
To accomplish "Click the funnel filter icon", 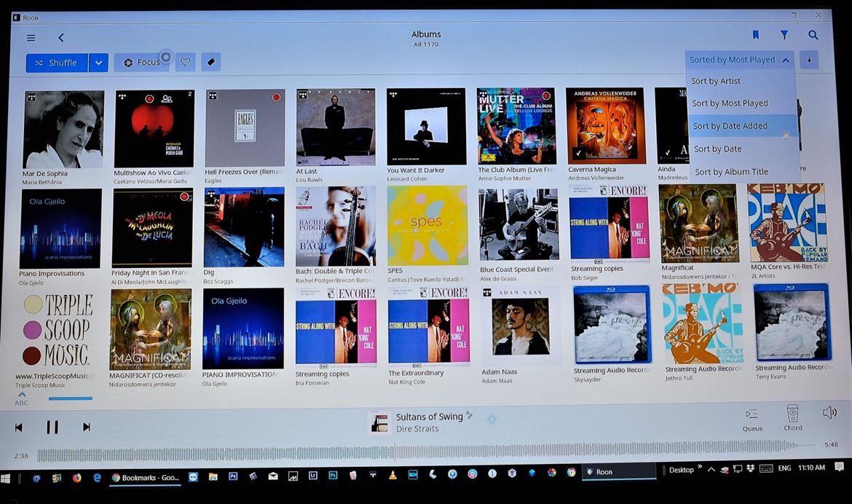I will [784, 35].
